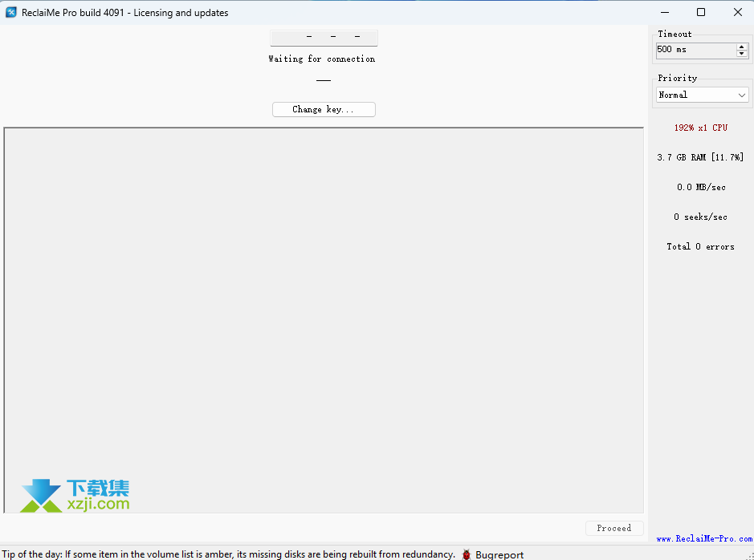Click the Bugreport ladybug icon

466,554
